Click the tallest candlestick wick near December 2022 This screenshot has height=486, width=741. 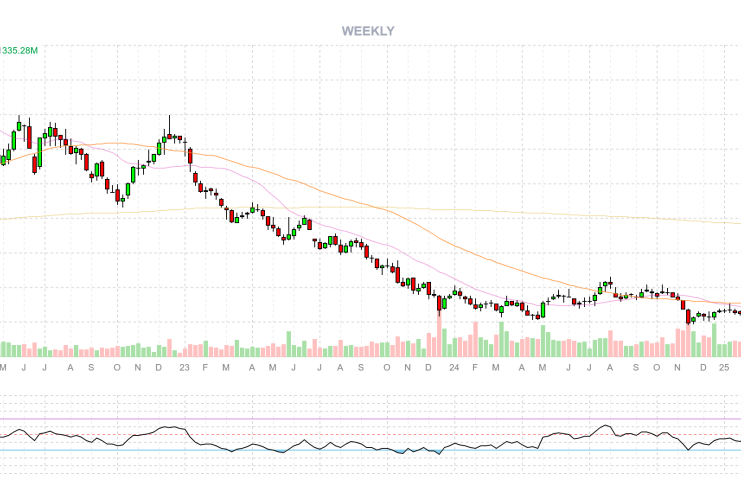tap(170, 124)
